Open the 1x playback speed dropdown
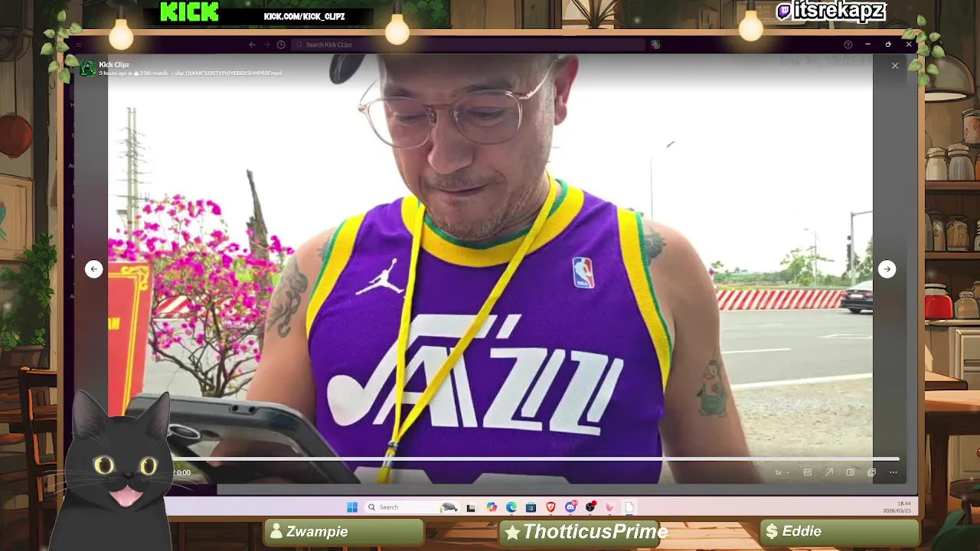 tap(782, 472)
